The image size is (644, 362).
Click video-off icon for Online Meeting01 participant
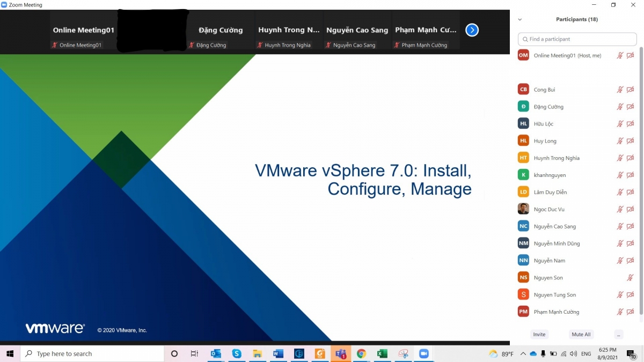coord(631,55)
